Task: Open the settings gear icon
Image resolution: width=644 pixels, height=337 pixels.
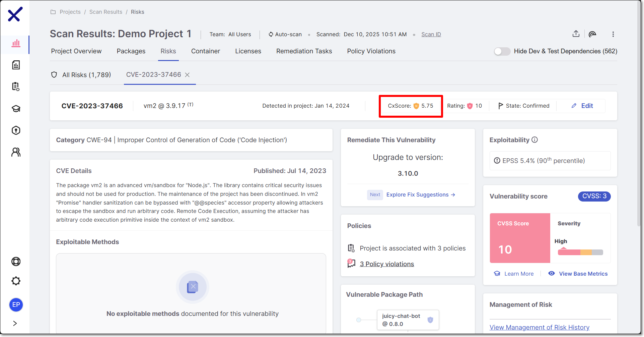Action: click(x=16, y=281)
